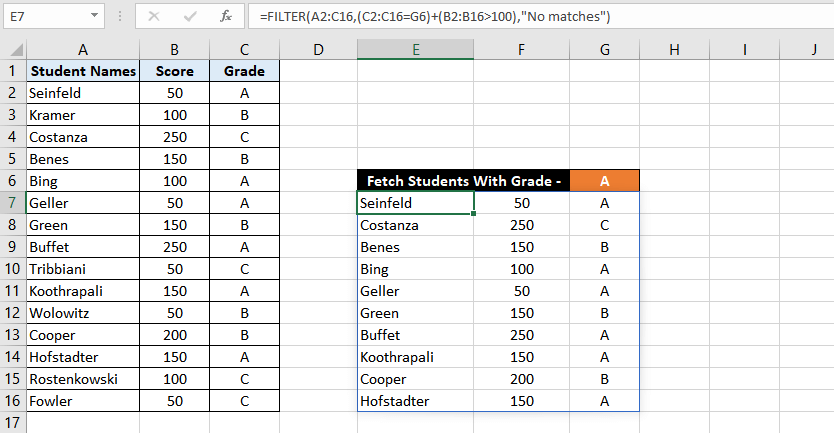
Task: Open the Name Box dropdown arrow
Action: [x=94, y=16]
